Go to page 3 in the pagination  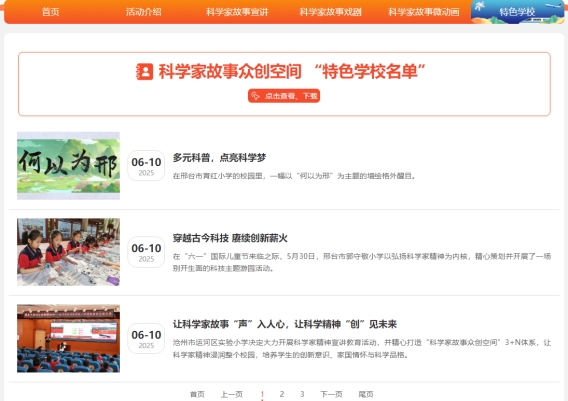[302, 394]
